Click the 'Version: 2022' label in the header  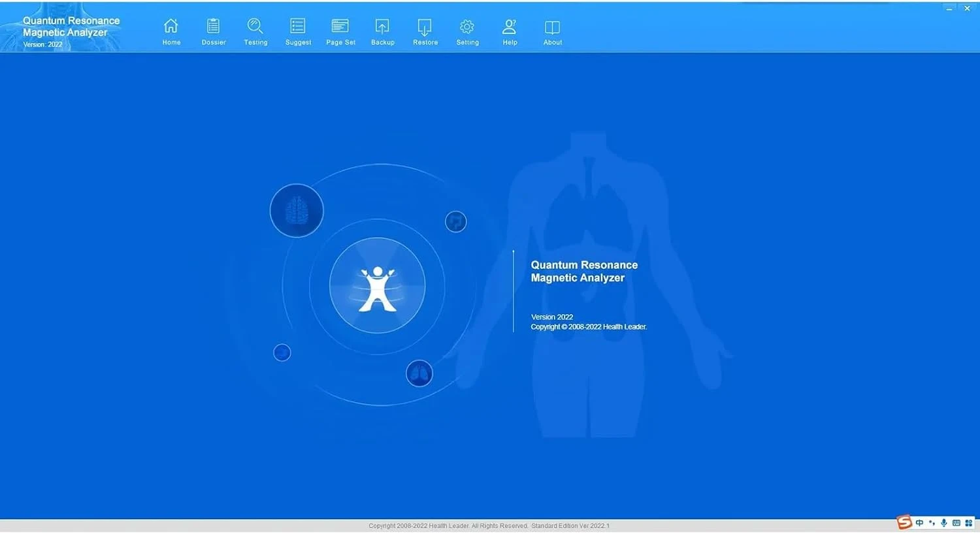[43, 44]
